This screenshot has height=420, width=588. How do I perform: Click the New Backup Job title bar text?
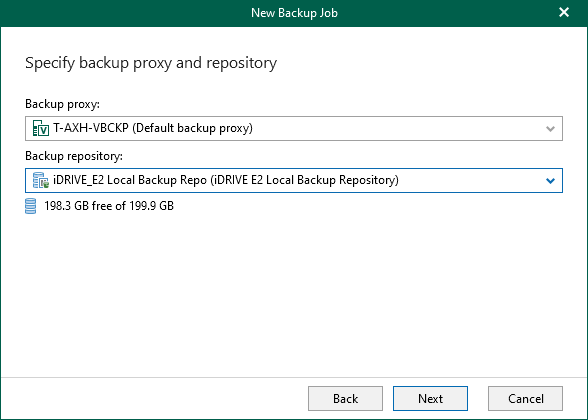[x=294, y=13]
